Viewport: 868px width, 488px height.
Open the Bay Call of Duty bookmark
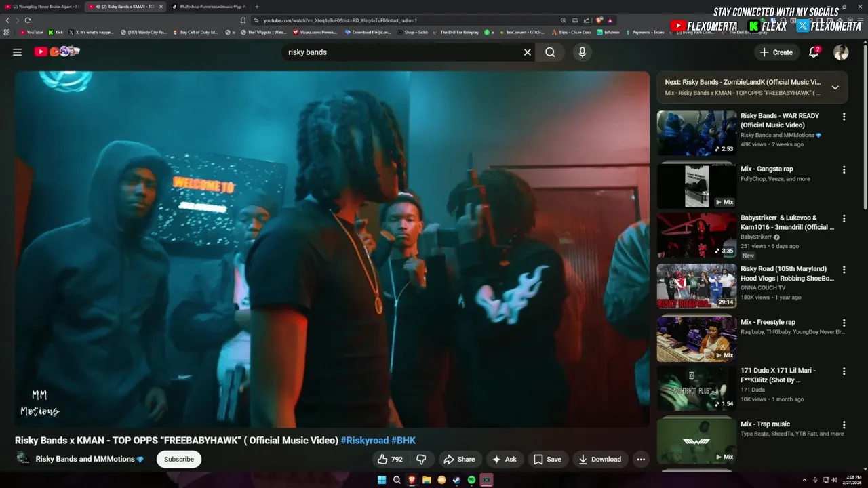195,32
